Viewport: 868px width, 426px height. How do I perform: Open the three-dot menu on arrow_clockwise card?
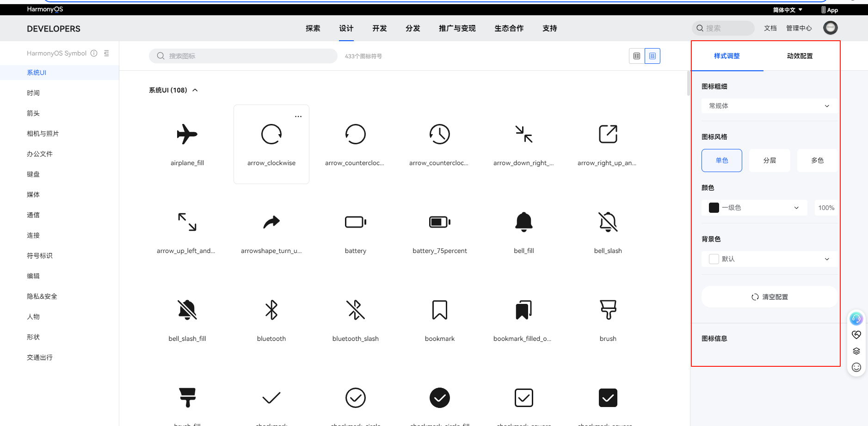pyautogui.click(x=298, y=116)
